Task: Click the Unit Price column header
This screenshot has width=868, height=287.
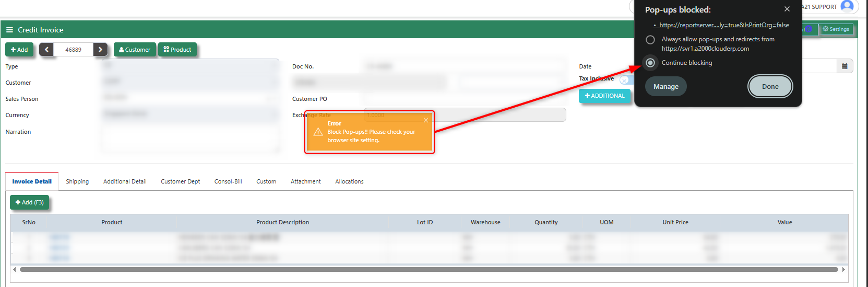Action: click(x=675, y=222)
